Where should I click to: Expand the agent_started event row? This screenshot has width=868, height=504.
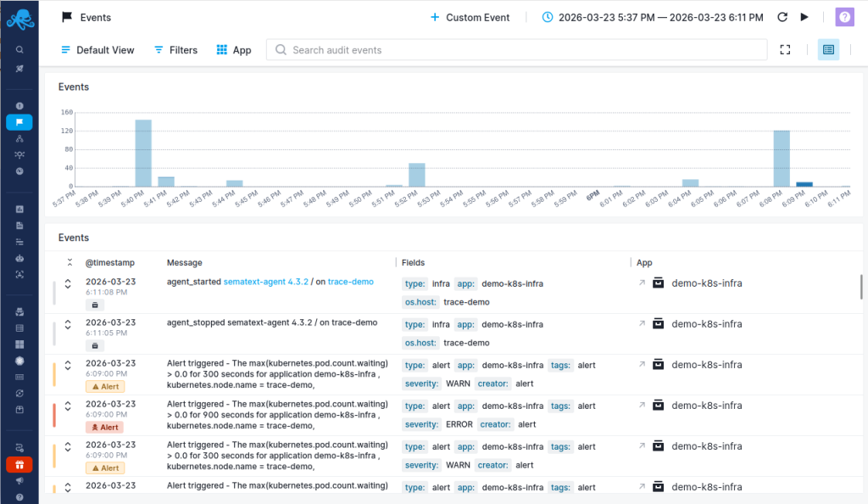pos(68,283)
